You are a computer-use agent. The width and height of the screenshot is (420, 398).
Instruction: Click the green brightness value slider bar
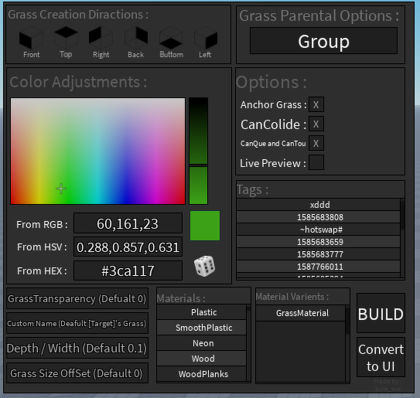point(199,151)
